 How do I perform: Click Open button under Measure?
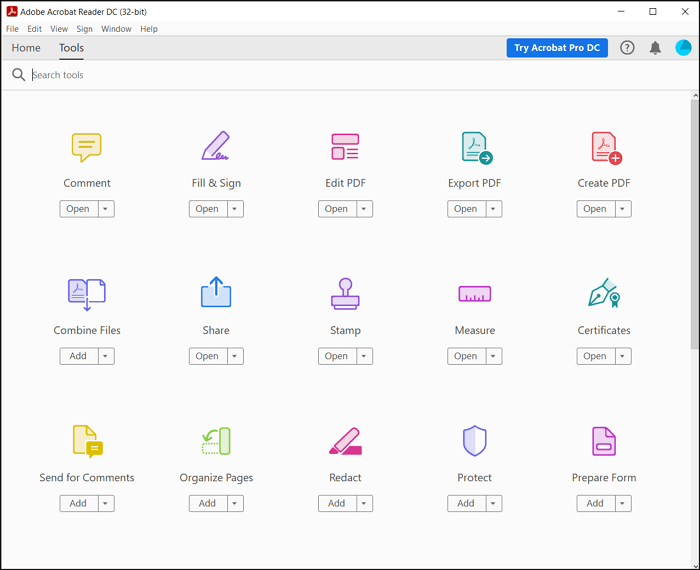466,356
